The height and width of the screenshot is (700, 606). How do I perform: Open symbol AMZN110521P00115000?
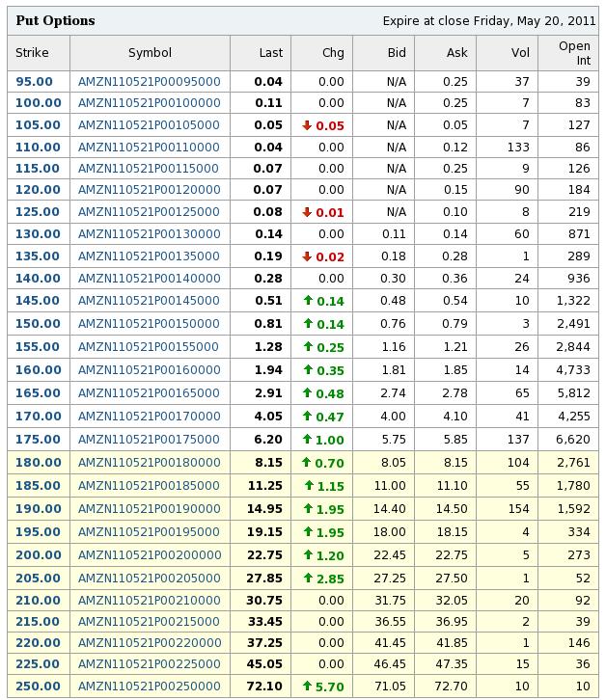pyautogui.click(x=149, y=169)
